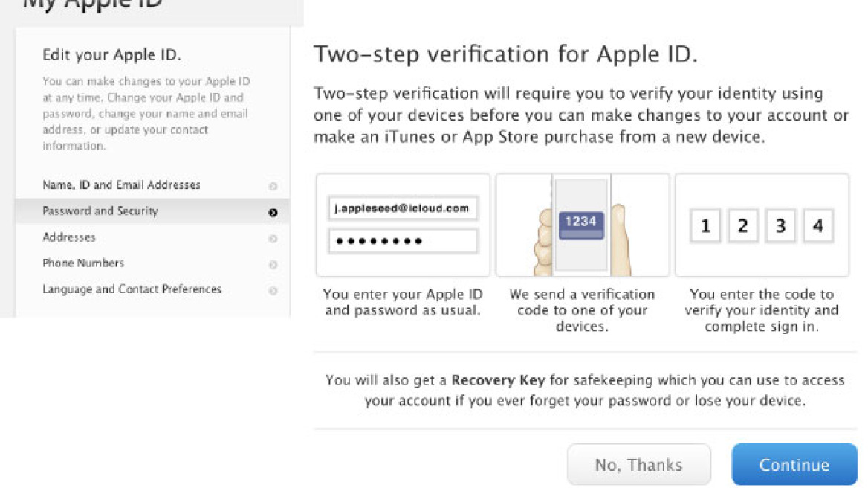Open Name, ID and Email Addresses section
Image resolution: width=868 pixels, height=488 pixels.
121,185
